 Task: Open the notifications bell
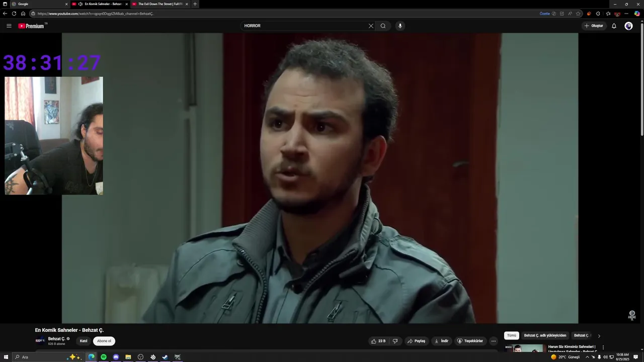(x=614, y=26)
